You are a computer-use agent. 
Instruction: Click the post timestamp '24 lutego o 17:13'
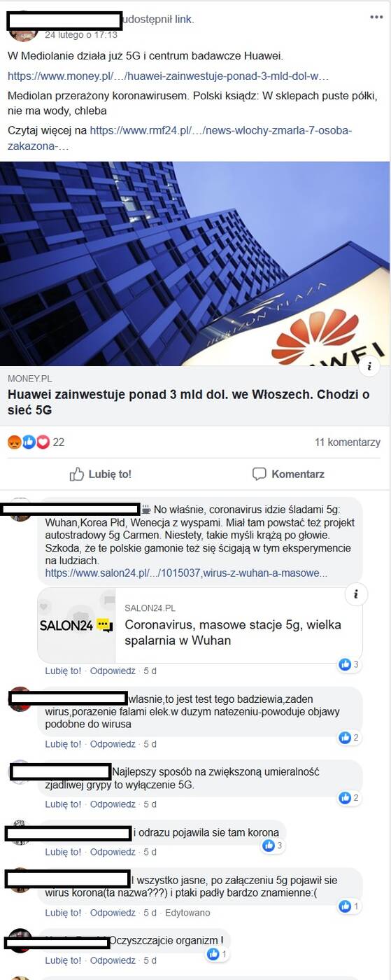point(81,34)
